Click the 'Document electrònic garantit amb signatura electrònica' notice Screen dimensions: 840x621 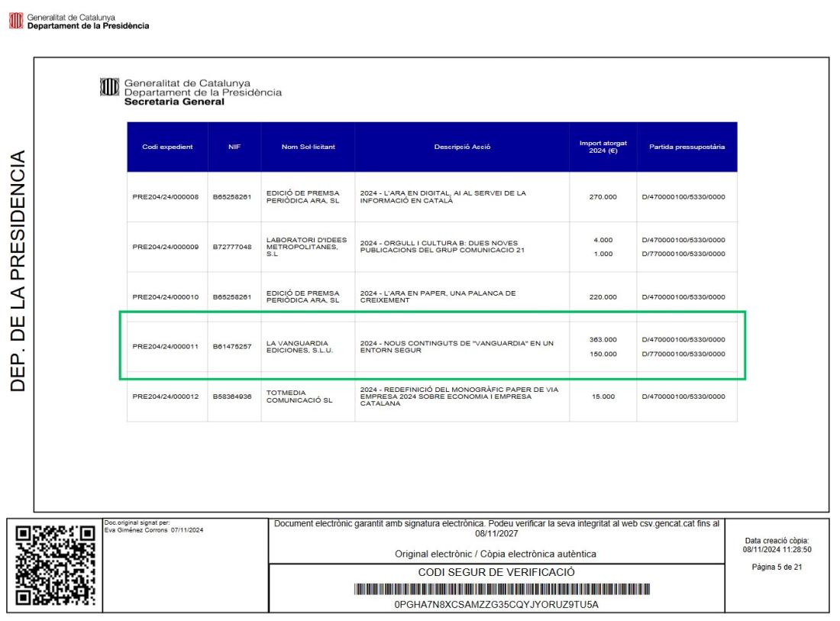click(496, 529)
